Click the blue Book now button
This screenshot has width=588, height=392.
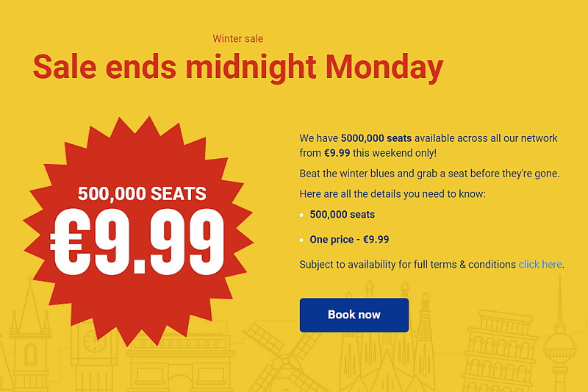(354, 315)
